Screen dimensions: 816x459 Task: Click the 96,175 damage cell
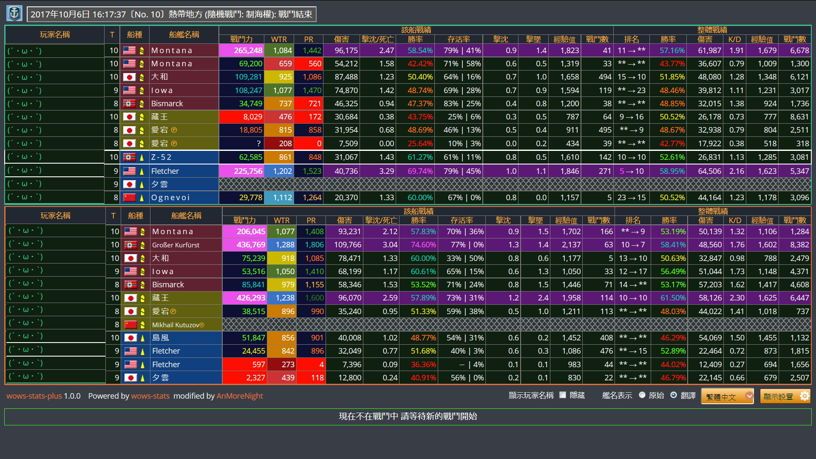tap(342, 50)
